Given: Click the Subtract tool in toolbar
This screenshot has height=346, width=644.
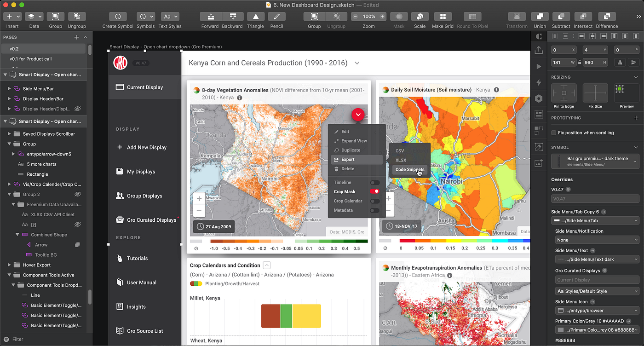Looking at the screenshot, I should [561, 16].
